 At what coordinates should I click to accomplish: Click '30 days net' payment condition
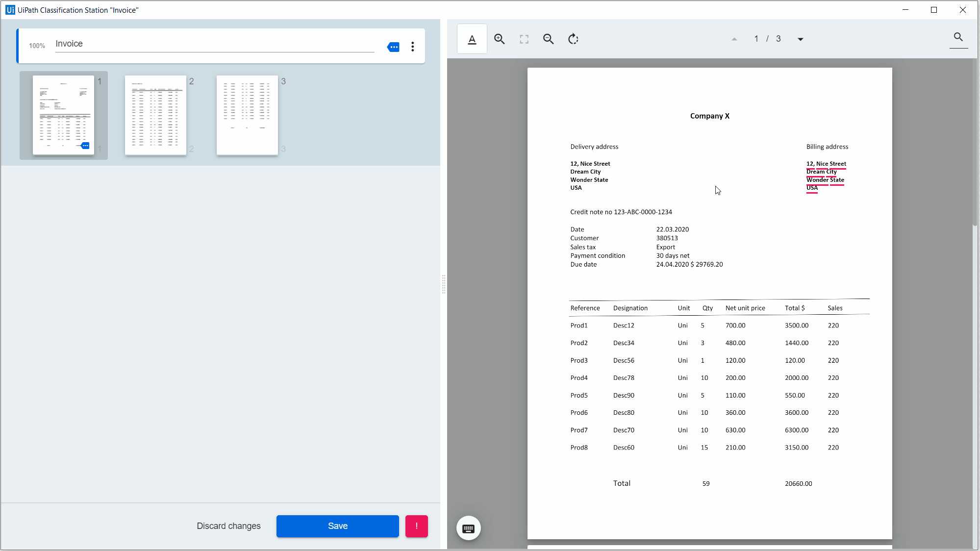[x=673, y=256]
